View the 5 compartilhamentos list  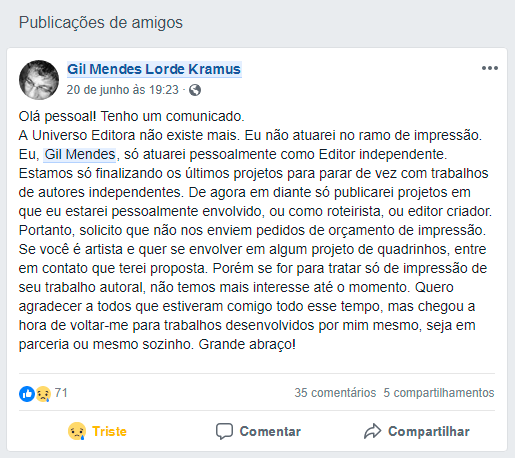[x=439, y=393]
